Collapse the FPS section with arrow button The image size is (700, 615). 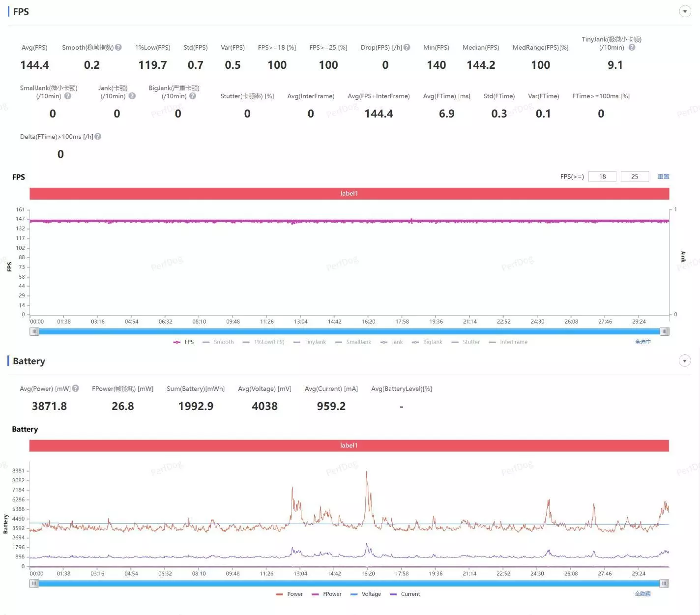click(x=685, y=11)
